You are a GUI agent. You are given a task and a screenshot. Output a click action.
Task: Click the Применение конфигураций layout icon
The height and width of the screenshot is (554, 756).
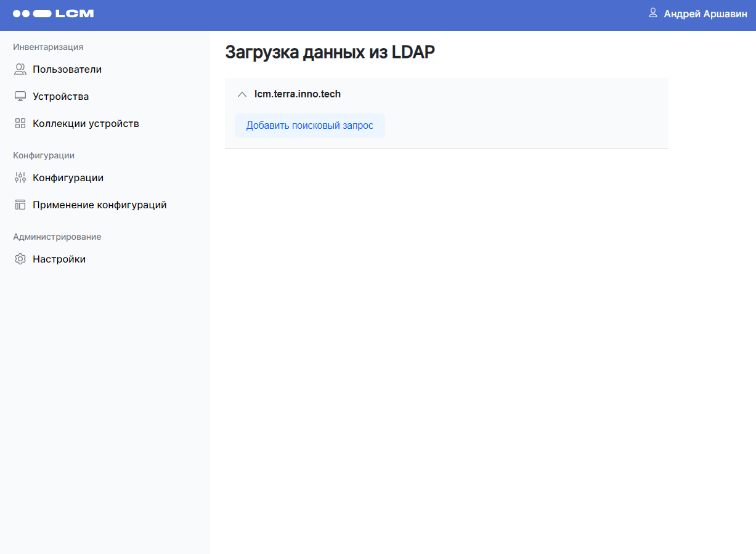coord(19,205)
